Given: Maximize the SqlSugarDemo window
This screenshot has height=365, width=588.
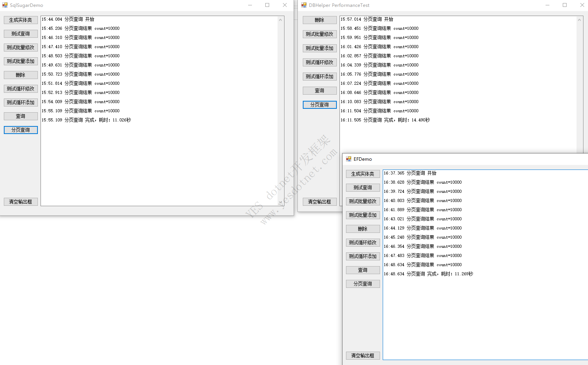Looking at the screenshot, I should [267, 5].
